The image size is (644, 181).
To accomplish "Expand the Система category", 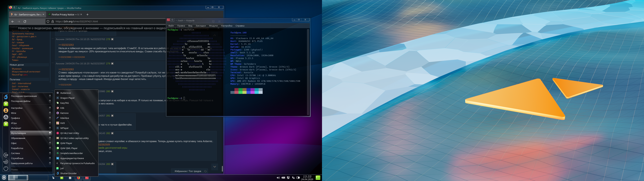I will tap(31, 153).
